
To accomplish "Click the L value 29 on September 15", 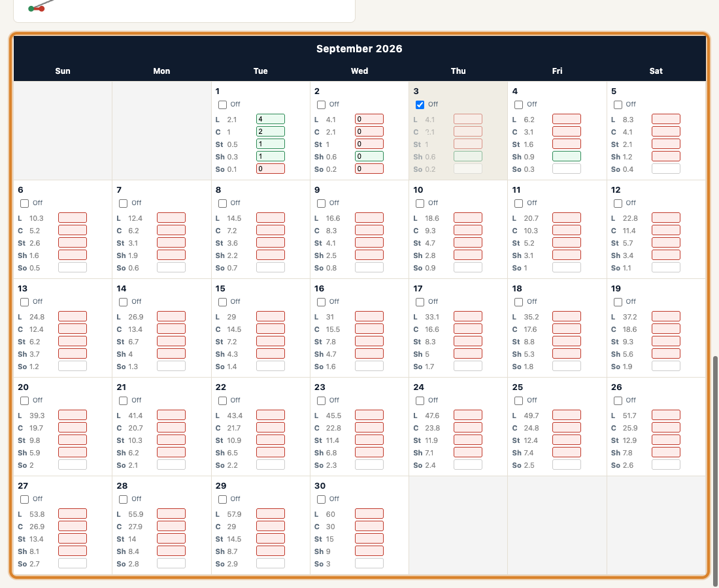I will tap(231, 317).
